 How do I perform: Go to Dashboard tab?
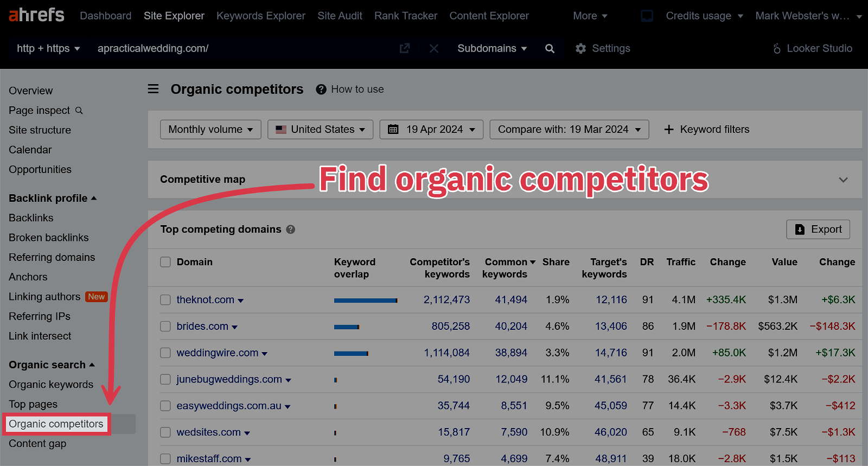(x=106, y=16)
